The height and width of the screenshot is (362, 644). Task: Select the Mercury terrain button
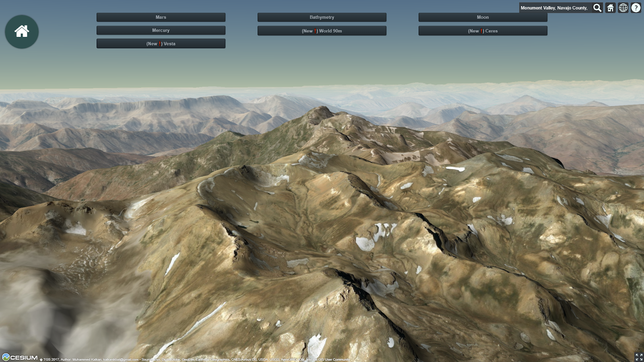coord(161,31)
